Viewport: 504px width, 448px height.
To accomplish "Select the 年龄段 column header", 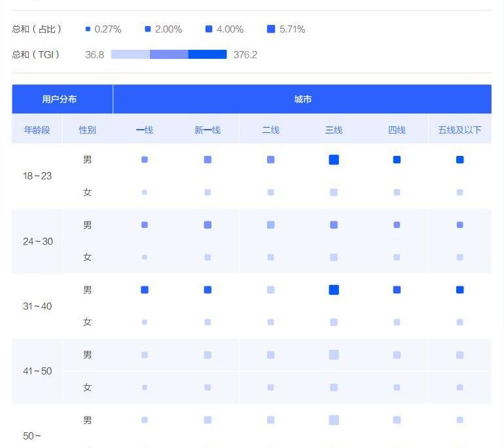I will 37,130.
